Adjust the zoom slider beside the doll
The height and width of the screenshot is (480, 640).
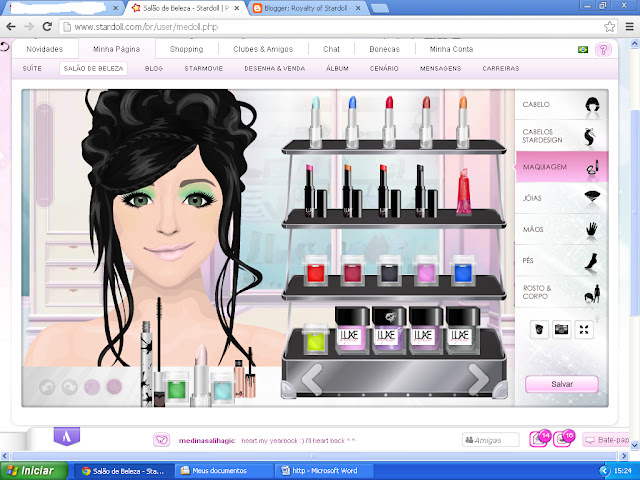[44, 155]
